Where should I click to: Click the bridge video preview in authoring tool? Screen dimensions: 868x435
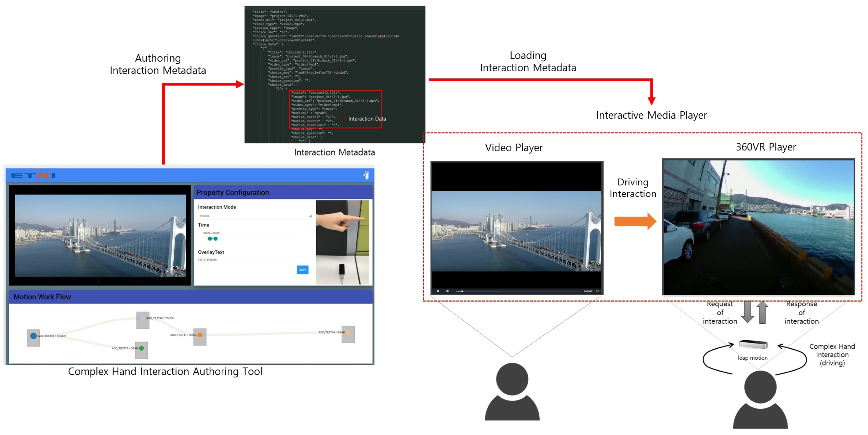pyautogui.click(x=100, y=235)
